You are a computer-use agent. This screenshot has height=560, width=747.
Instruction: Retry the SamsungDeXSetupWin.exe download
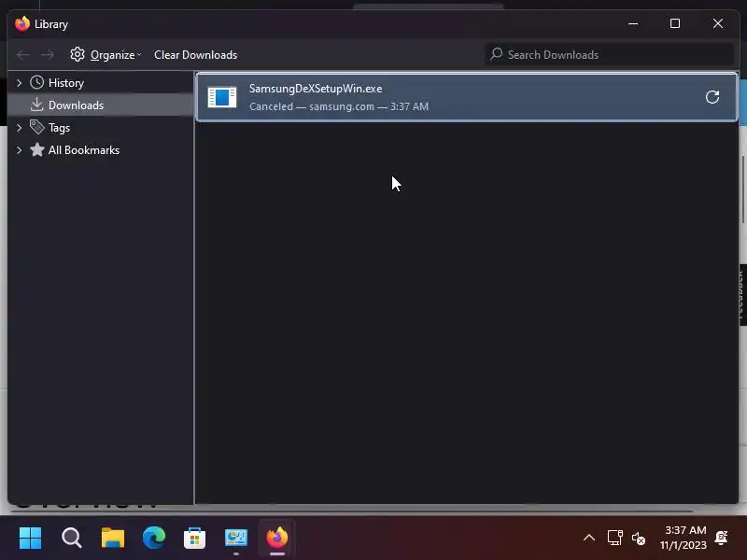click(712, 97)
